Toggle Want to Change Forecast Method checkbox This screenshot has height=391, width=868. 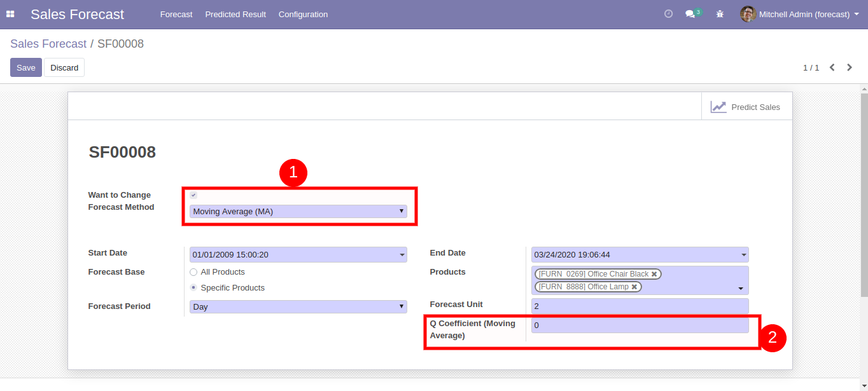pos(193,195)
